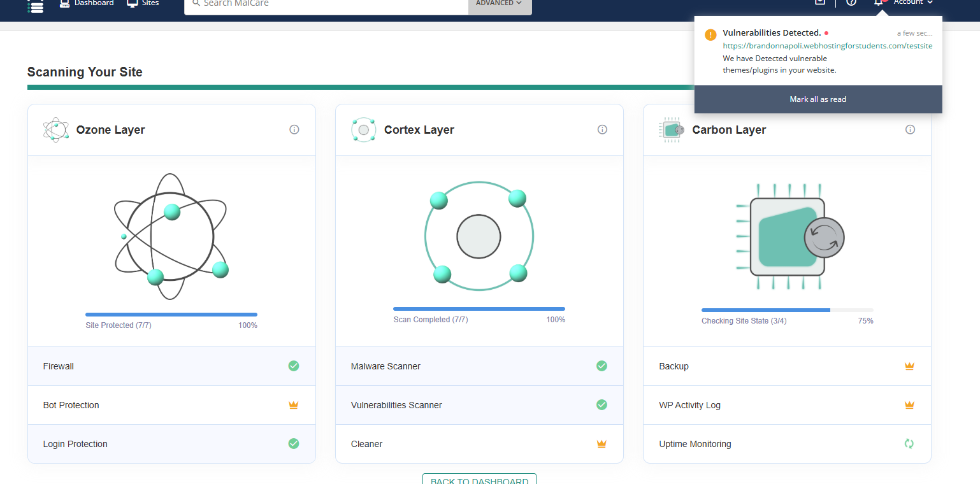Screen dimensions: 980x484
Task: Click the Site Protected (7/7) label
Action: tap(119, 325)
